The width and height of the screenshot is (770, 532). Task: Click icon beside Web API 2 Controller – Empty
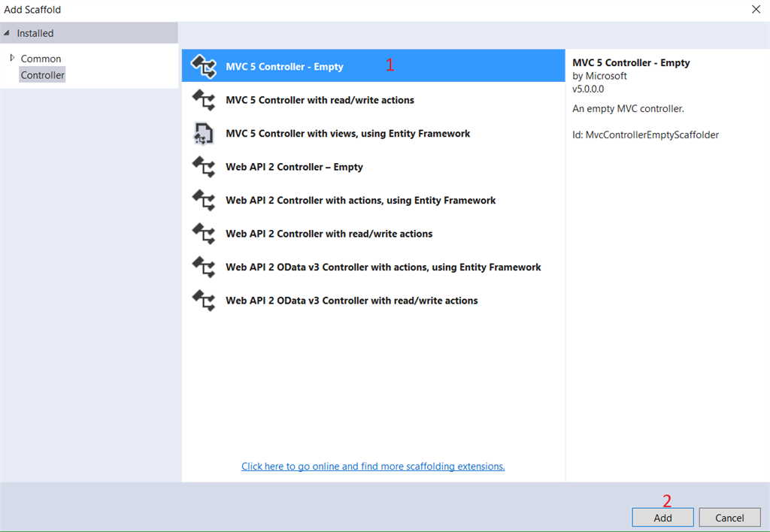coord(203,167)
